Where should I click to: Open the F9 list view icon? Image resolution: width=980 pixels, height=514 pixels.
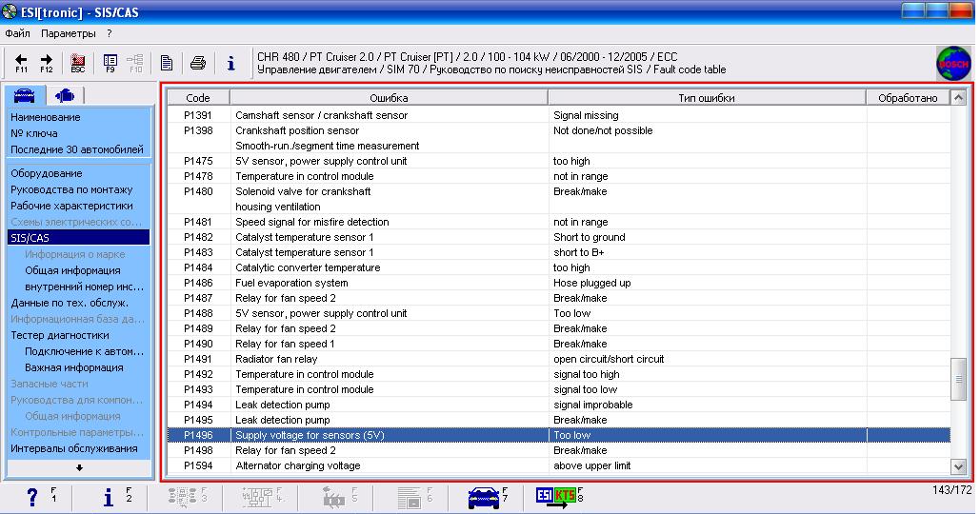[110, 63]
